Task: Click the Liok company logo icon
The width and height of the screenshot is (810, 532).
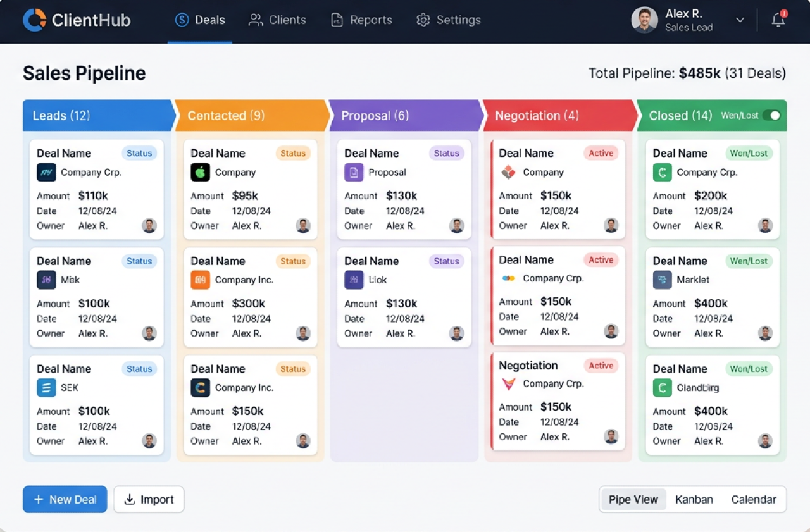Action: (x=354, y=280)
